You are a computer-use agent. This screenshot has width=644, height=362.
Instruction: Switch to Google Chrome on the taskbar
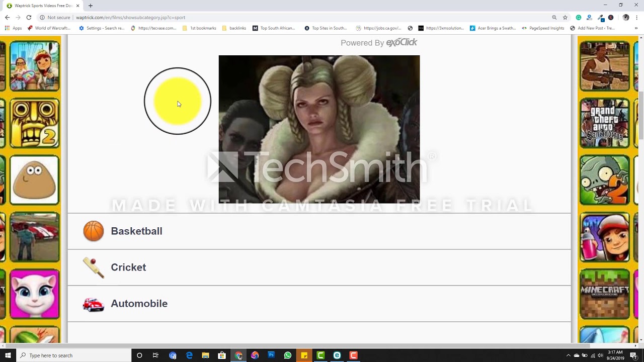(238, 355)
